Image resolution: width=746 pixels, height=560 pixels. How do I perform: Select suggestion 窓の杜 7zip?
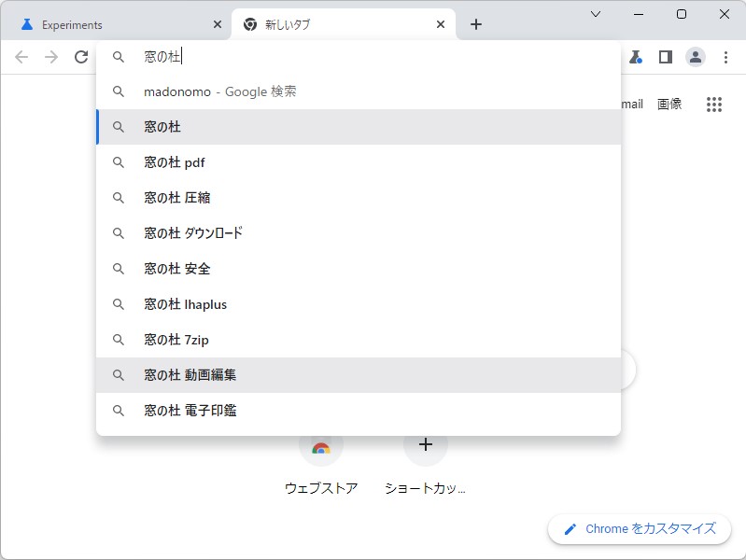pos(359,340)
